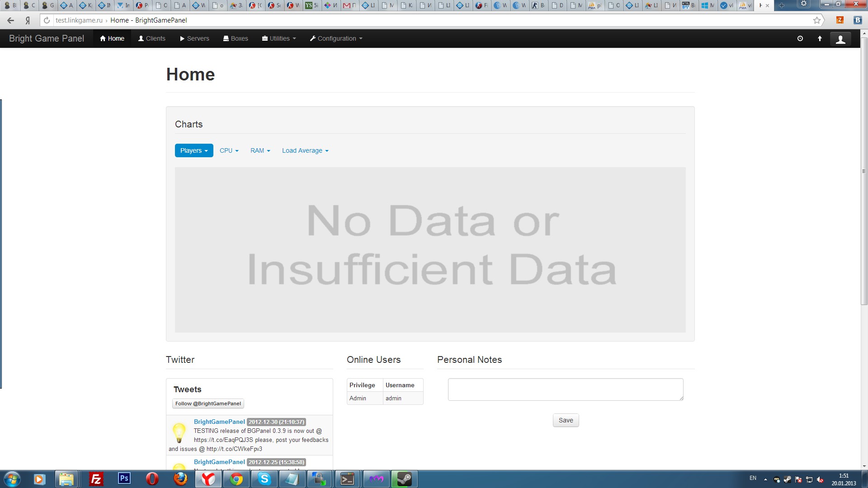
Task: Click the volume icon in the system tray
Action: click(820, 479)
